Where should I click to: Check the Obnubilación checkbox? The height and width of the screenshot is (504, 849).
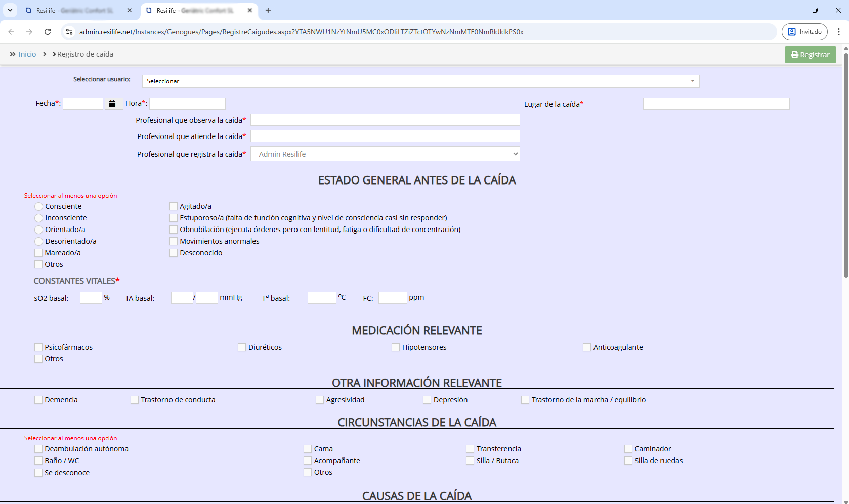pyautogui.click(x=174, y=230)
